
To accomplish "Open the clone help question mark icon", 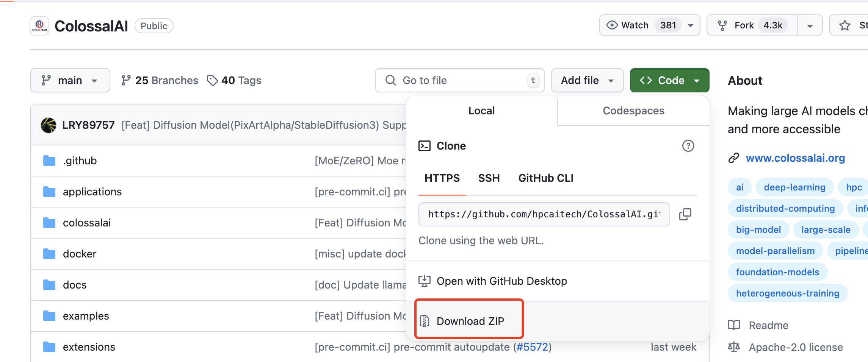I will tap(688, 146).
